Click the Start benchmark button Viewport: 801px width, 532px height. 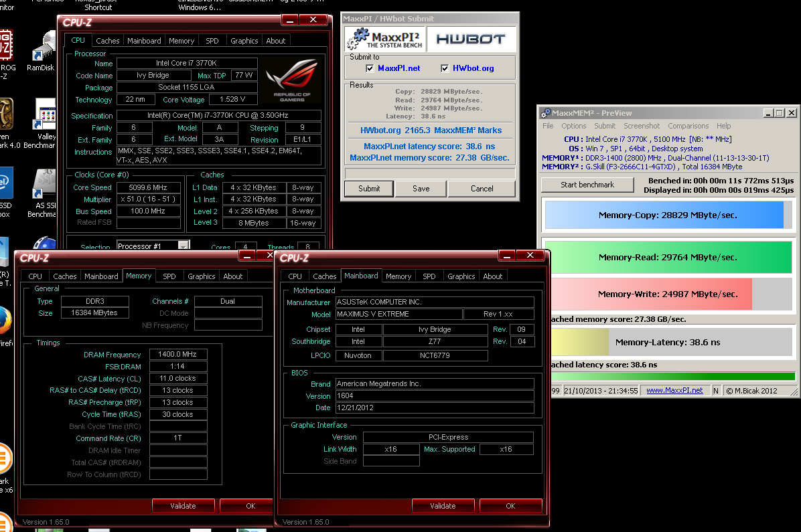tap(587, 185)
